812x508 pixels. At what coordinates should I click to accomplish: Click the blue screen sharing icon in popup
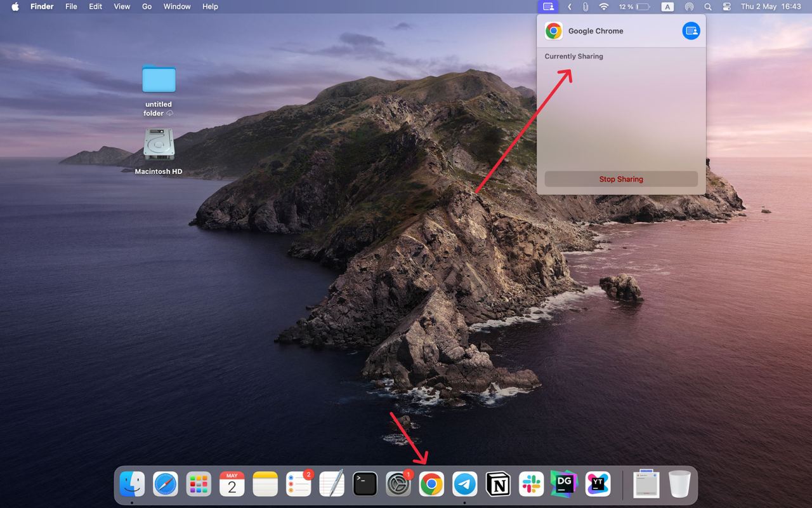click(691, 30)
